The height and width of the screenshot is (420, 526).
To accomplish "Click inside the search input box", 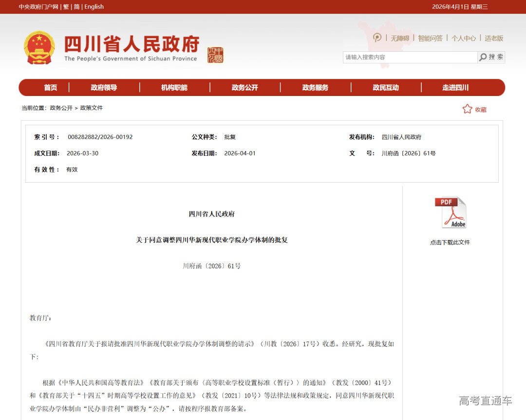I will (x=409, y=57).
